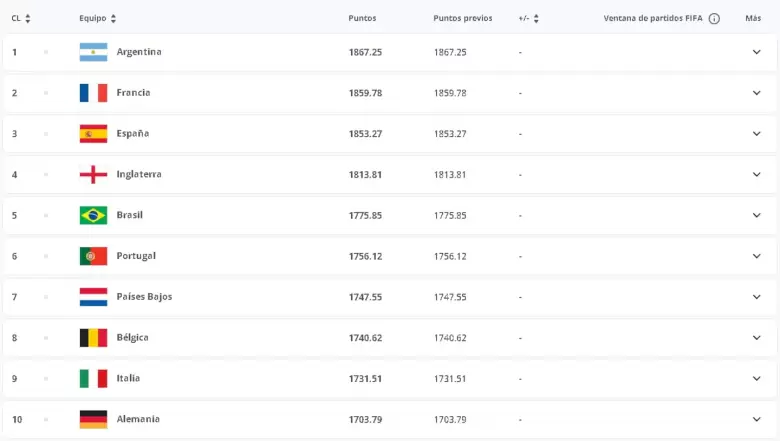Sort by Equipo column arrows

coord(113,18)
